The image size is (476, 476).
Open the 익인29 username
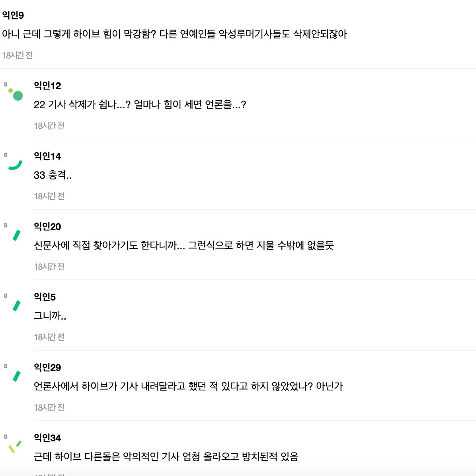47,367
